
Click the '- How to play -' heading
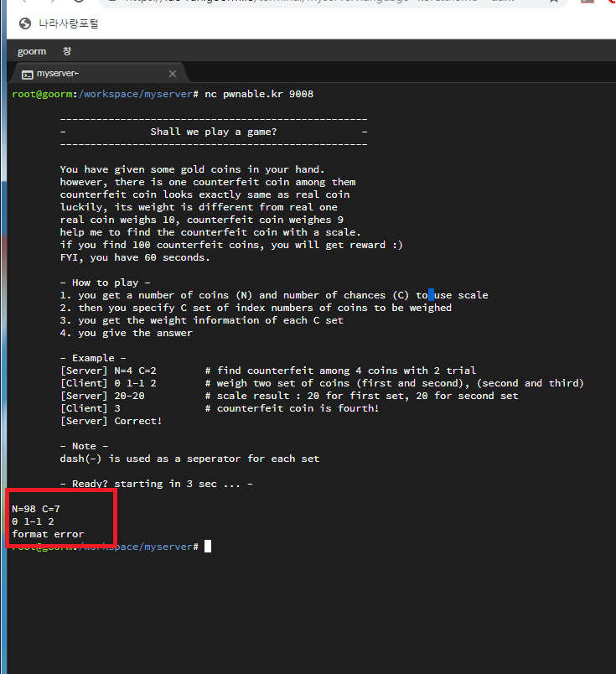click(106, 283)
